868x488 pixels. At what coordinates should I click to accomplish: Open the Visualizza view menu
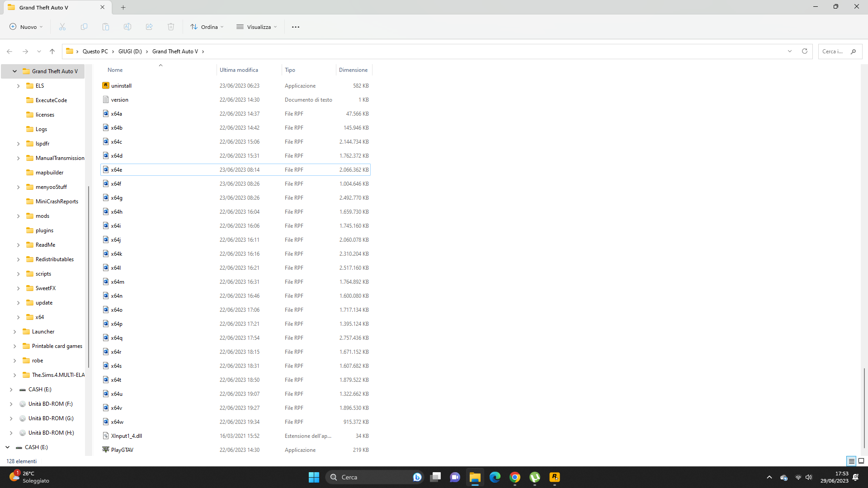(256, 27)
